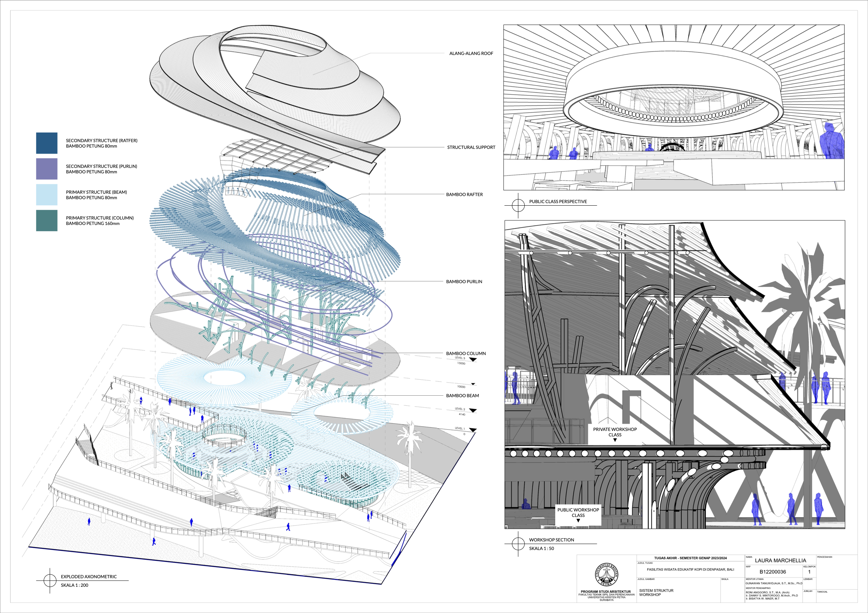The image size is (868, 613).
Task: Click the Bamboo Purlin callout label
Action: tap(464, 281)
